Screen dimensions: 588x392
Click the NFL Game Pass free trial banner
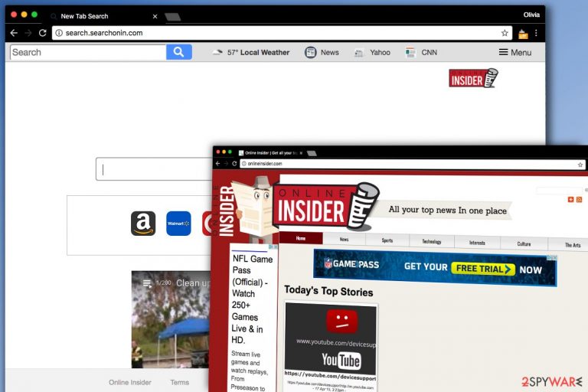tap(435, 267)
